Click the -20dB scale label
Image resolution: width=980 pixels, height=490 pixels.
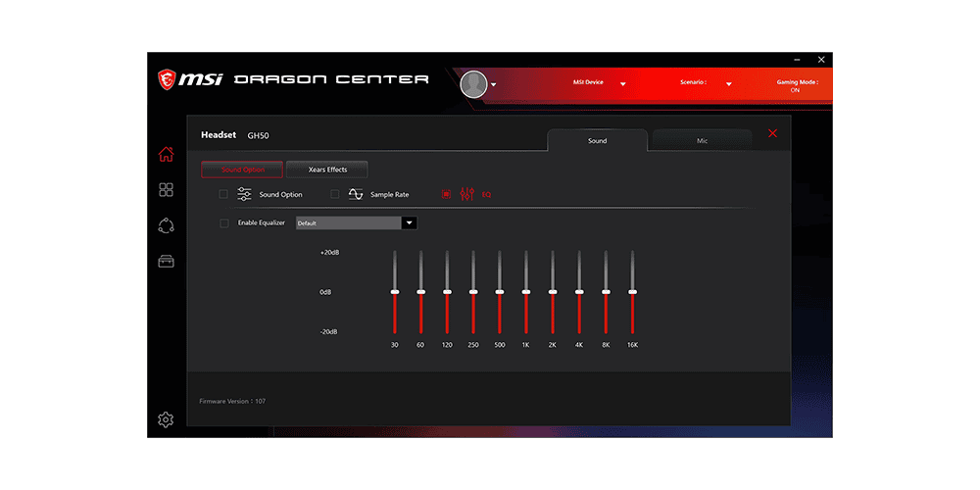click(328, 332)
